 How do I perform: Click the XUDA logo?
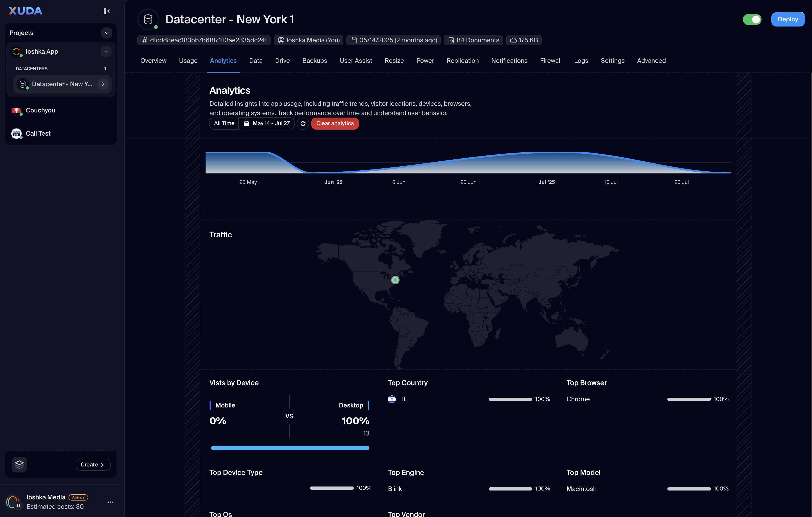[x=26, y=11]
